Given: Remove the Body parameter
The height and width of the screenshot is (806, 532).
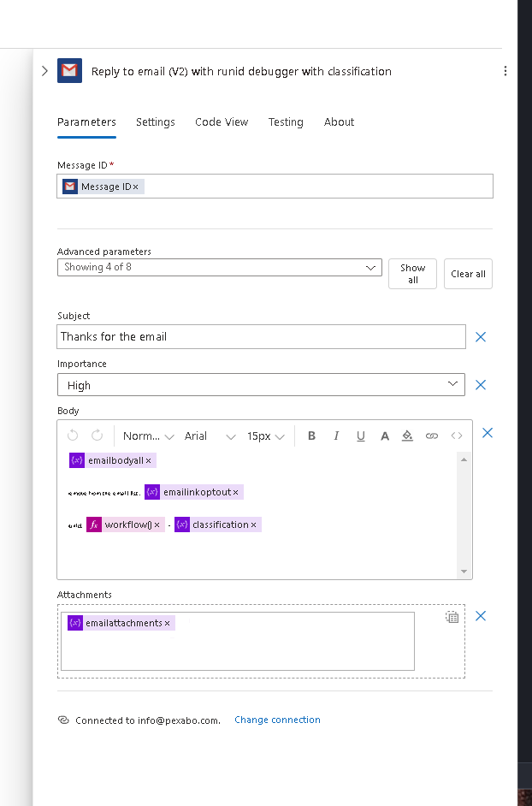Looking at the screenshot, I should tap(488, 433).
